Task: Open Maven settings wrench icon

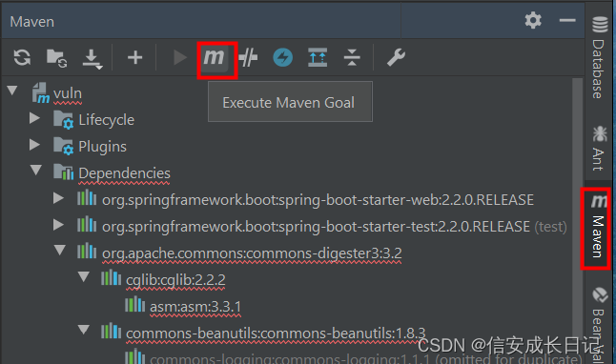Action: point(396,57)
